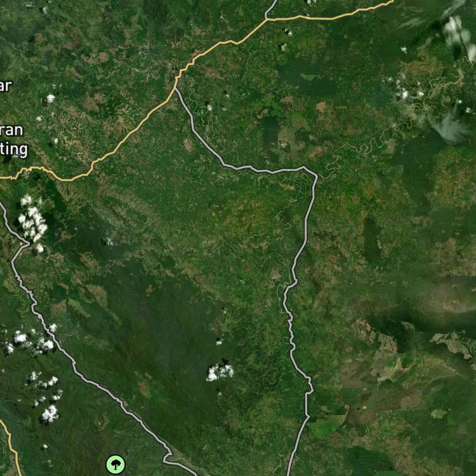Click the sharp corner of the central gray boundary

(x=315, y=175)
